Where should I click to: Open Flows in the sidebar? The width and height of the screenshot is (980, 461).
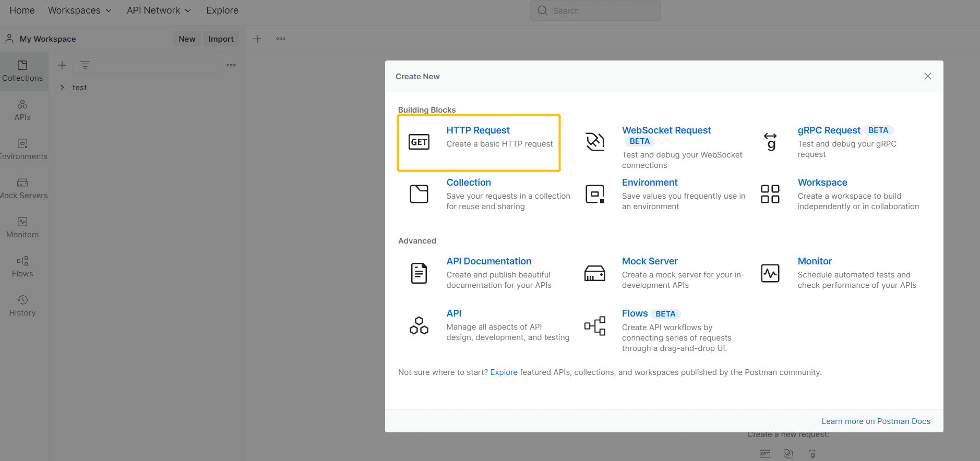tap(22, 267)
